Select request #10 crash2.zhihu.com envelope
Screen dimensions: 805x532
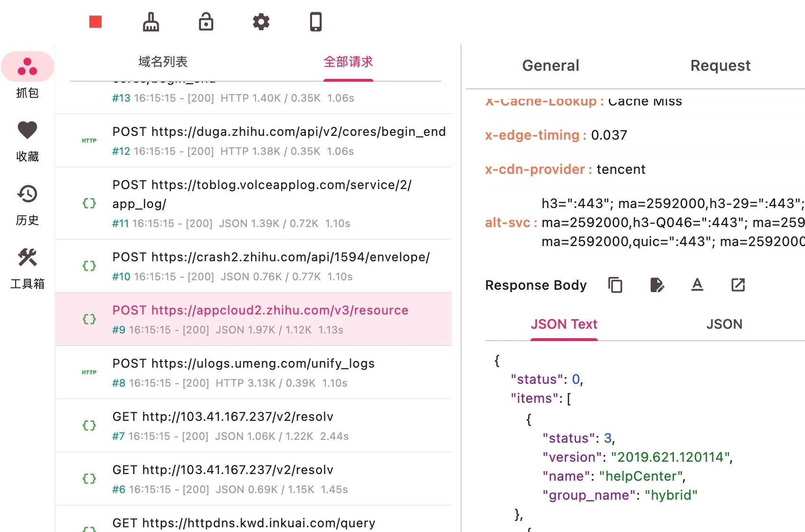[x=271, y=266]
